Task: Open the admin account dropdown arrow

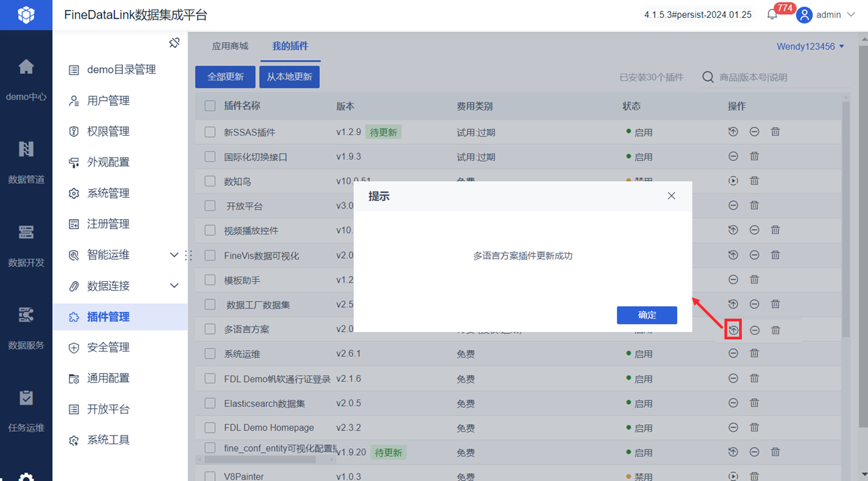Action: [x=851, y=15]
